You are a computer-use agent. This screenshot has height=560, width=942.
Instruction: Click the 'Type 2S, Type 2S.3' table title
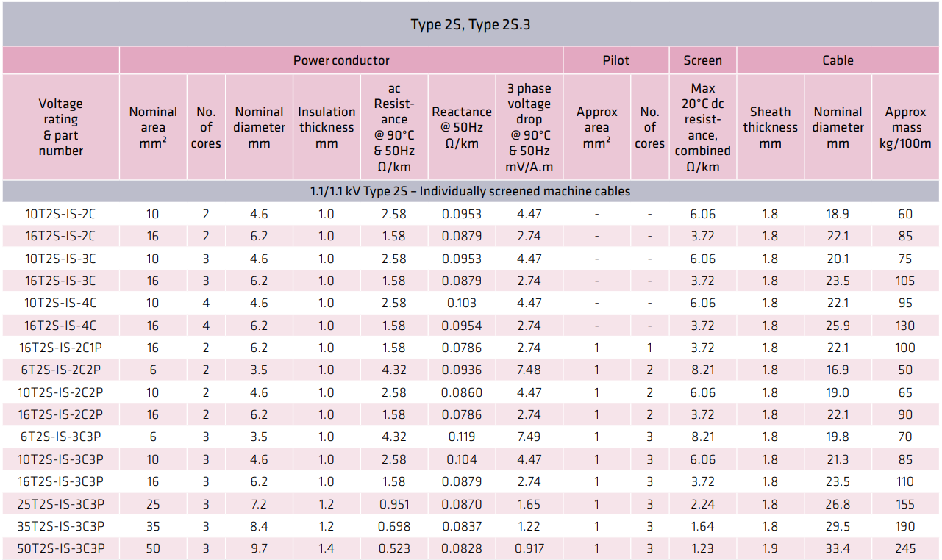tap(471, 24)
